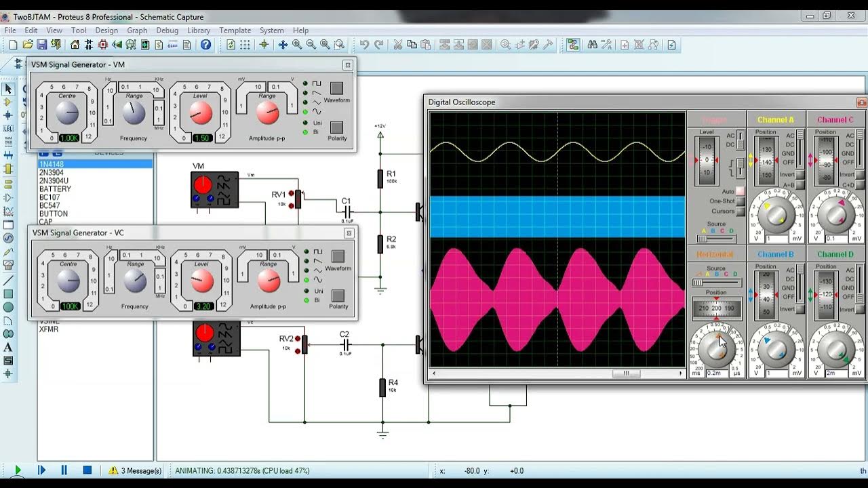Toggle the VM generator Polarity button

point(336,127)
